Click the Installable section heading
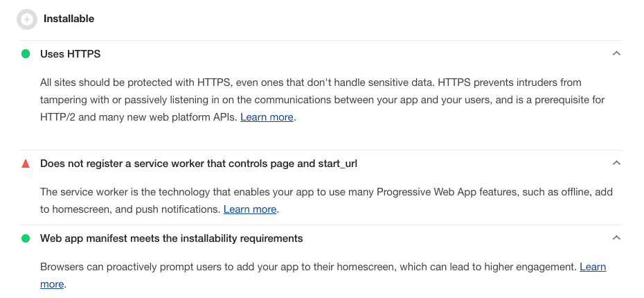This screenshot has width=644, height=298. click(69, 19)
